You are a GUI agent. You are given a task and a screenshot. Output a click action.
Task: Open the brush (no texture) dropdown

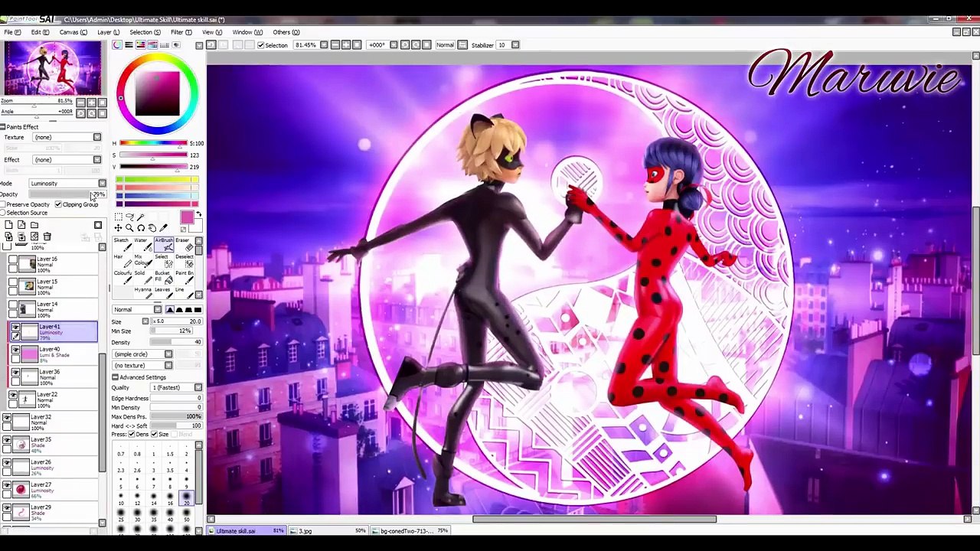[168, 366]
